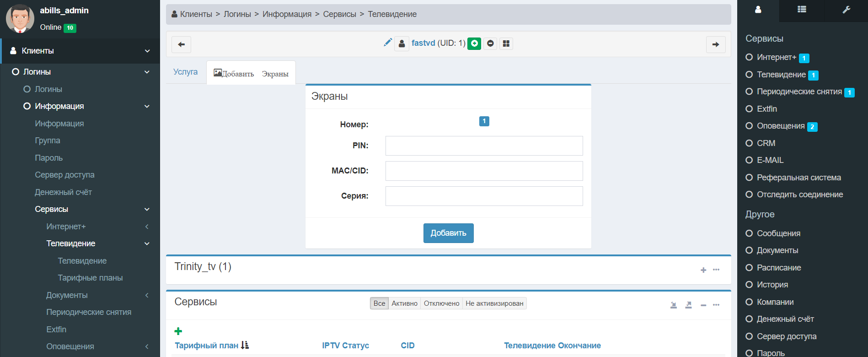Expand the Интернет+ sidebar submenu
The width and height of the screenshot is (868, 357).
(x=147, y=227)
